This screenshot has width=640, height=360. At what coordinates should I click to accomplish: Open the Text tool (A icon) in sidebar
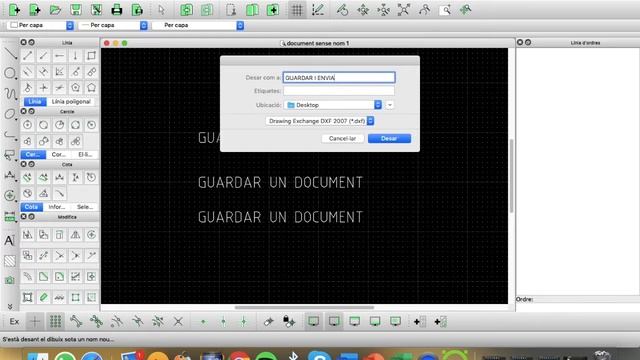point(9,240)
